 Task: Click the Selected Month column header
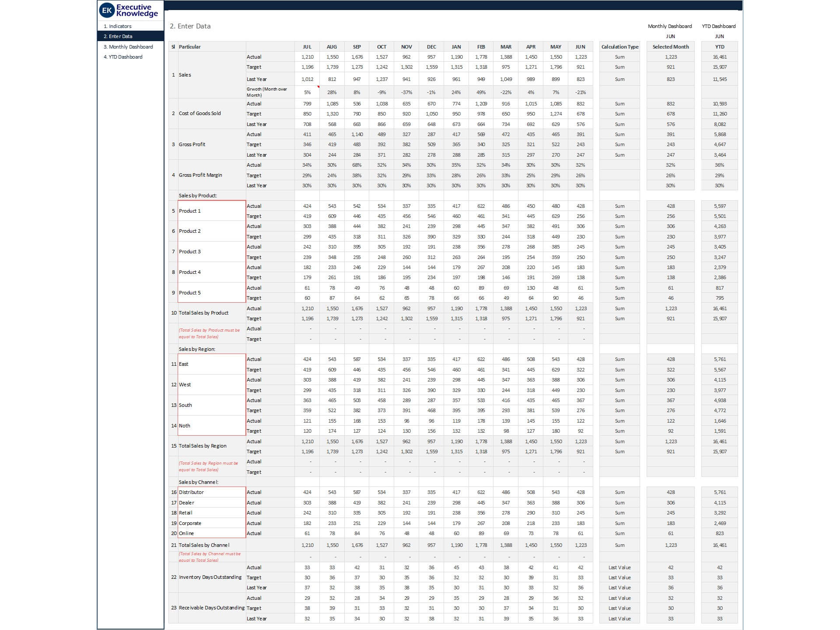[x=670, y=47]
